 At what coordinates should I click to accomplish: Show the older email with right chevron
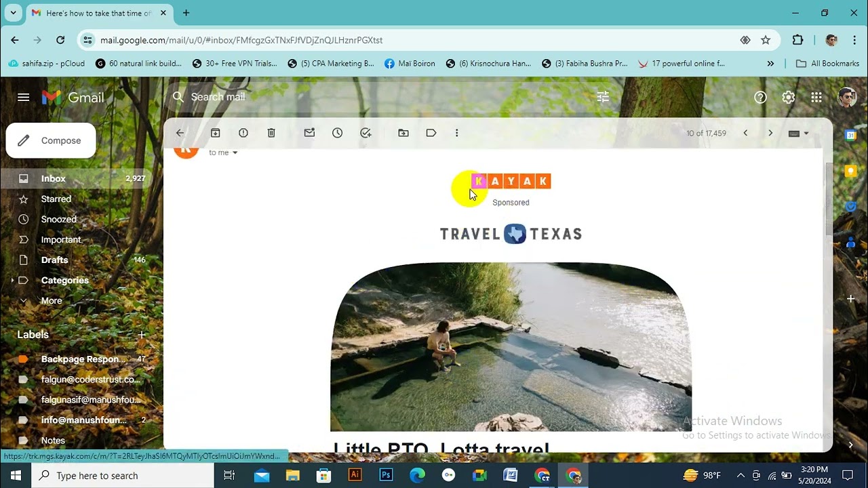point(770,133)
